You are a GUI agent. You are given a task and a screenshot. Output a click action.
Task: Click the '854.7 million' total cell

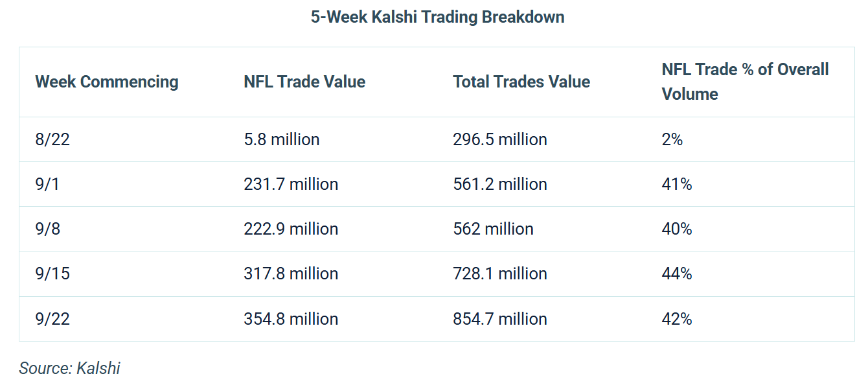click(500, 319)
